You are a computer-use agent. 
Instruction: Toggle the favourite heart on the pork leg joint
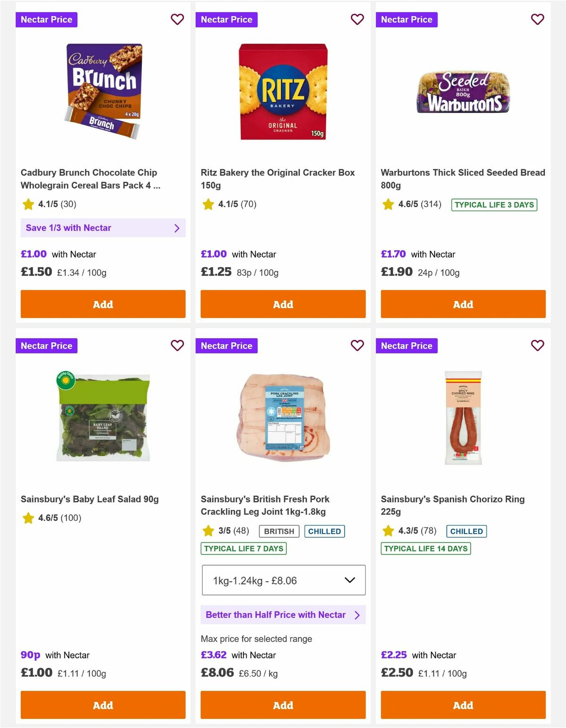click(x=357, y=345)
